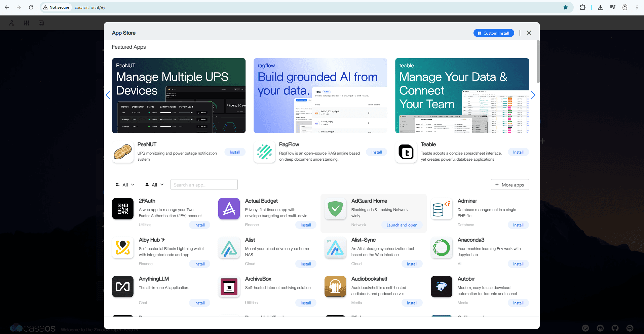Expand the category All dropdown
644x334 pixels.
[x=125, y=185]
